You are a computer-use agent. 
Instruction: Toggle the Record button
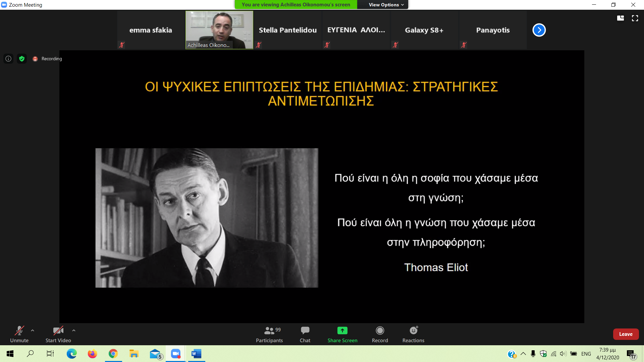coord(380,334)
